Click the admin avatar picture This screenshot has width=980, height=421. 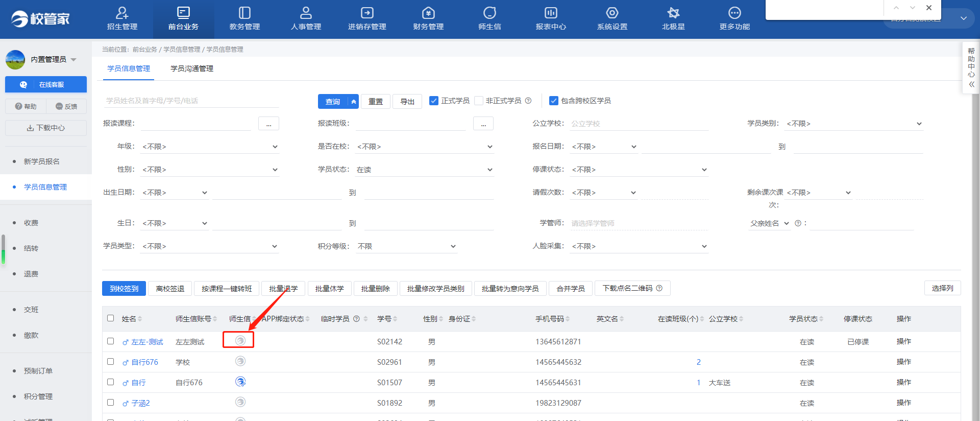[x=15, y=60]
